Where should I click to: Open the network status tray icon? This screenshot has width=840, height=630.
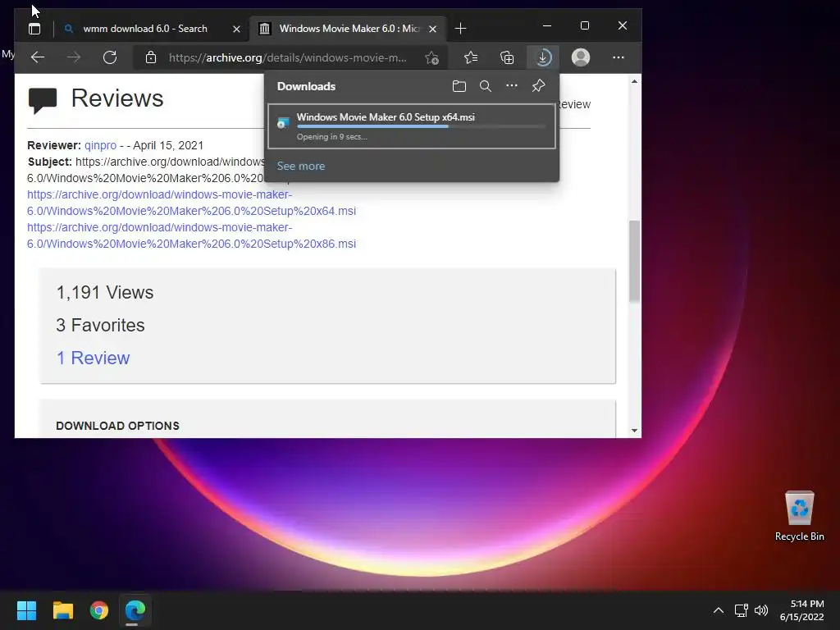pyautogui.click(x=742, y=610)
